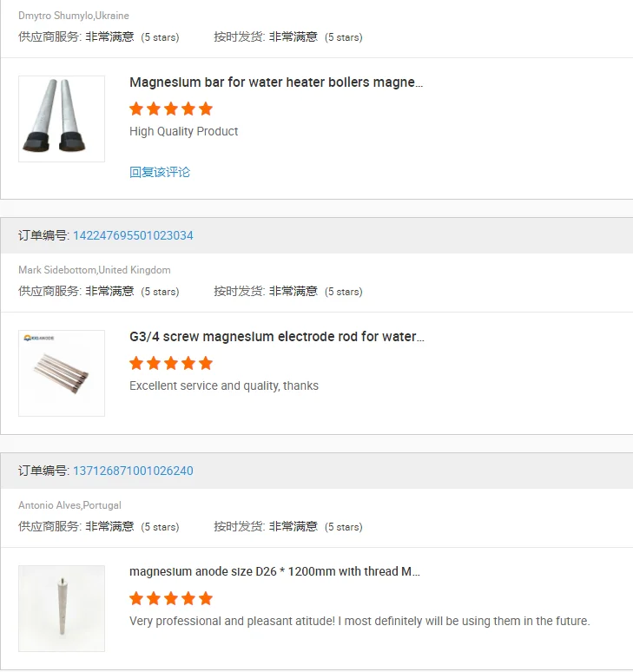Image resolution: width=633 pixels, height=672 pixels.
Task: Click the 回复该评论 reply link
Action: (160, 172)
